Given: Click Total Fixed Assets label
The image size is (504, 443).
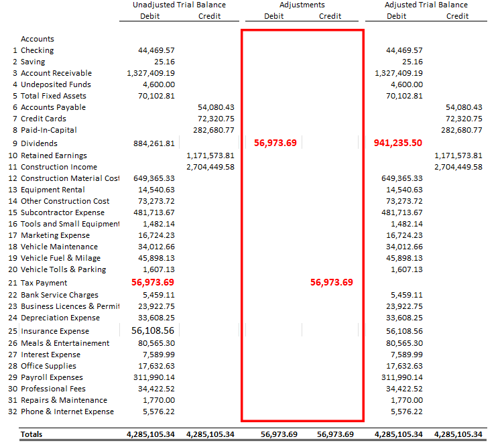Looking at the screenshot, I should pos(54,96).
